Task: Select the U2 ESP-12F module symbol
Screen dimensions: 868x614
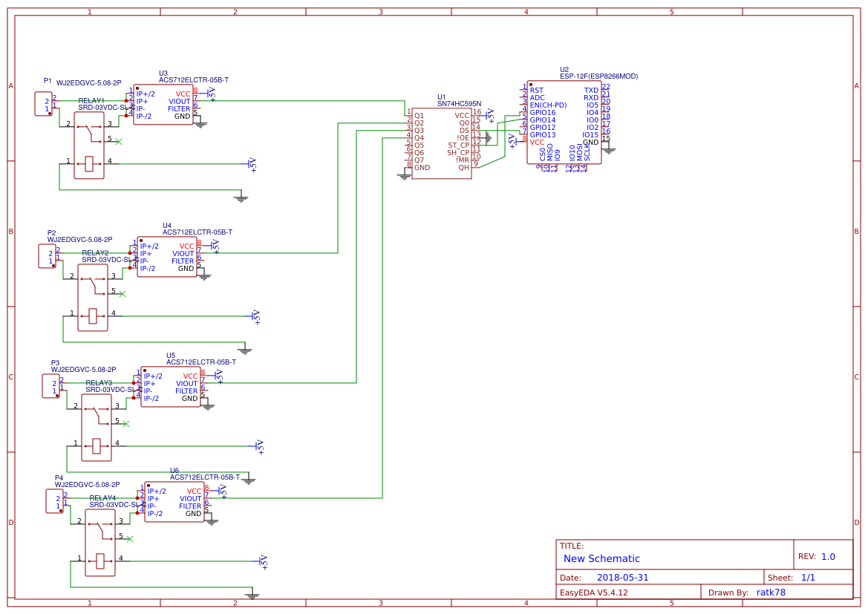Action: (x=564, y=123)
